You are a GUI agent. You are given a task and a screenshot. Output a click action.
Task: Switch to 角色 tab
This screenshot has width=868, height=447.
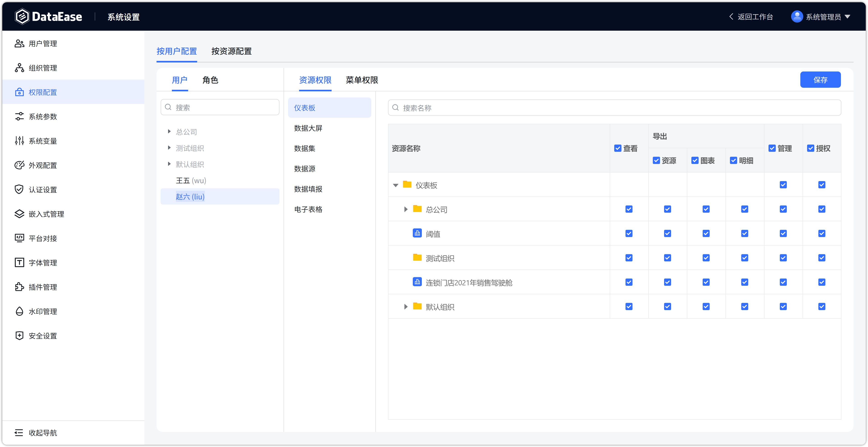[x=210, y=80]
